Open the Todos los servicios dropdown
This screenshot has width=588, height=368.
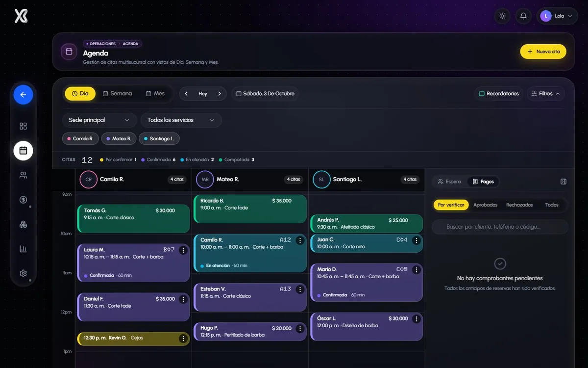click(x=181, y=120)
